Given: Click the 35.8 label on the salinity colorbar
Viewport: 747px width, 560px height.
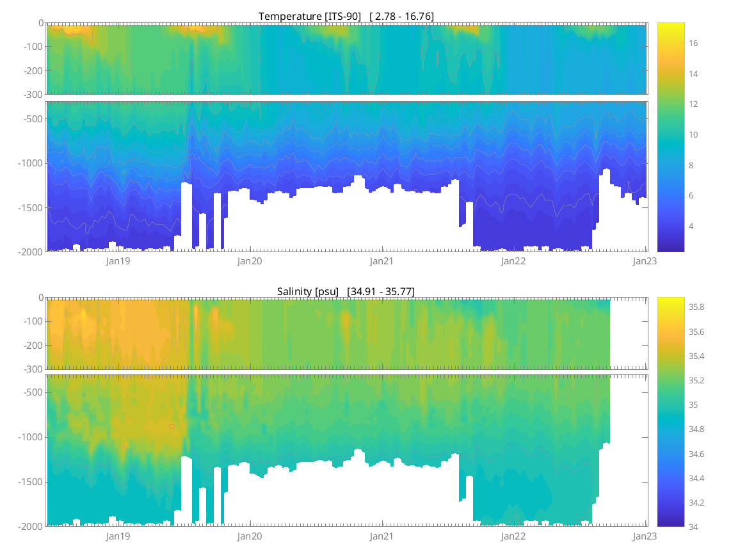Looking at the screenshot, I should click(696, 308).
